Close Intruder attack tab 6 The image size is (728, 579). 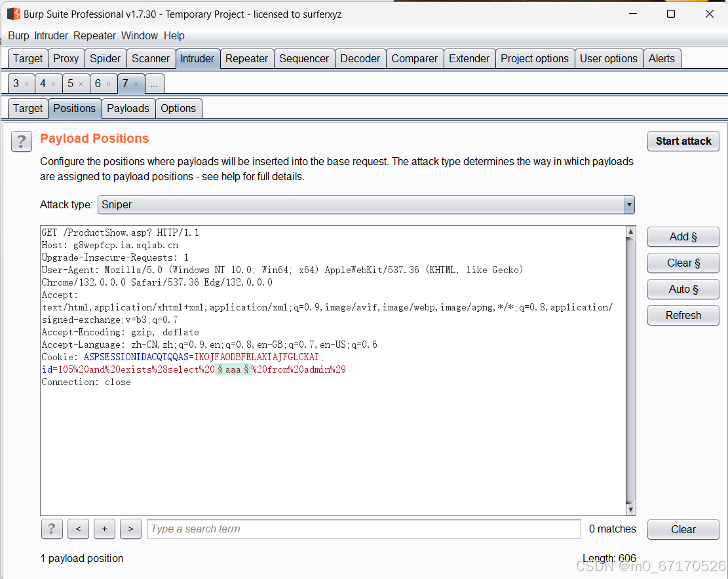coord(108,84)
